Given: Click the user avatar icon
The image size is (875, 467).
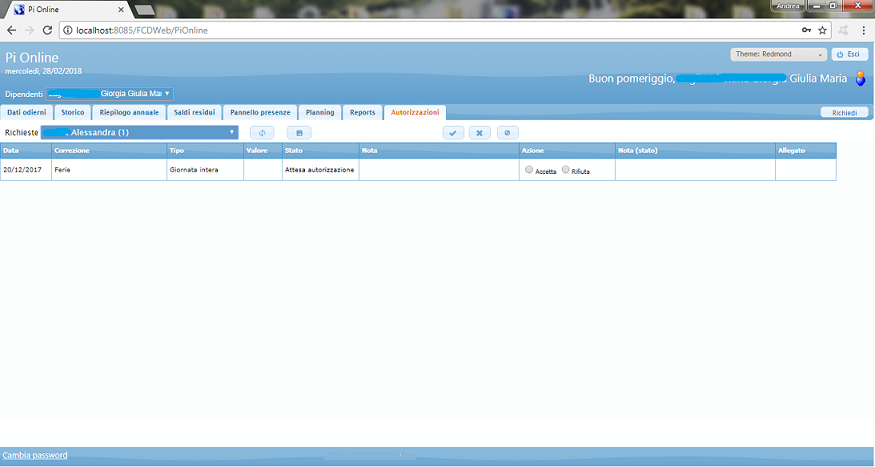Looking at the screenshot, I should 860,78.
